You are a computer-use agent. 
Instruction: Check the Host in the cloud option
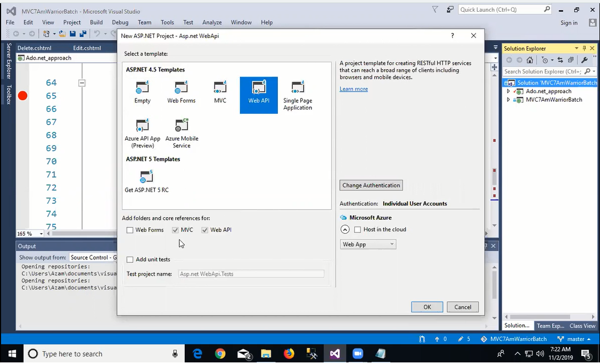[x=357, y=230]
